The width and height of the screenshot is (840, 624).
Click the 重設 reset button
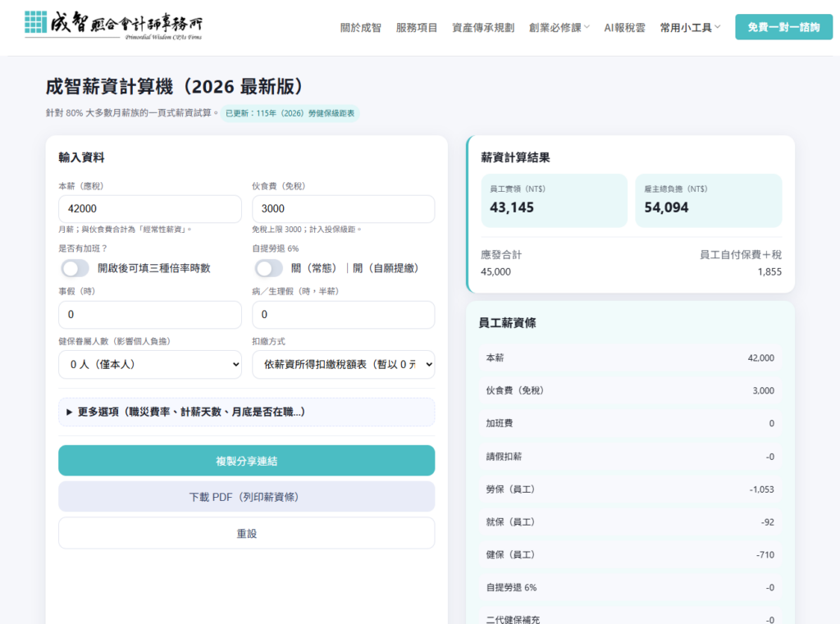246,533
